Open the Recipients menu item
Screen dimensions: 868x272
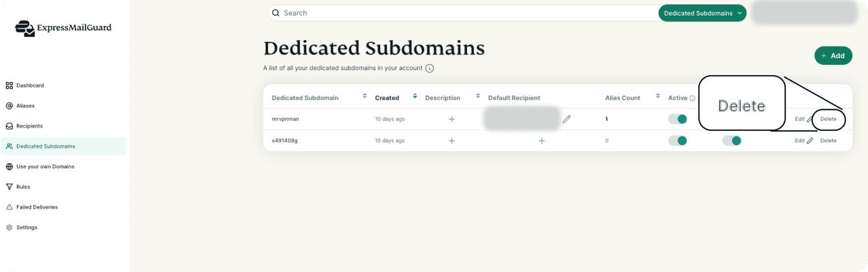coord(29,126)
